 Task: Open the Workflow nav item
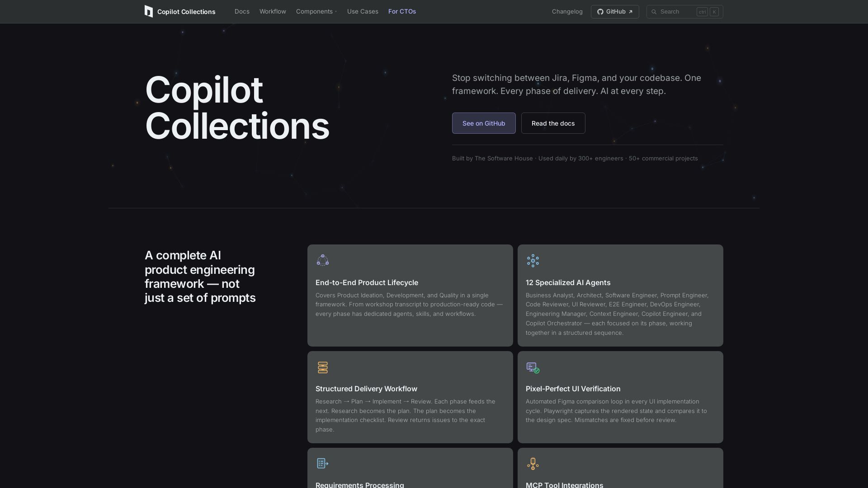(x=273, y=11)
